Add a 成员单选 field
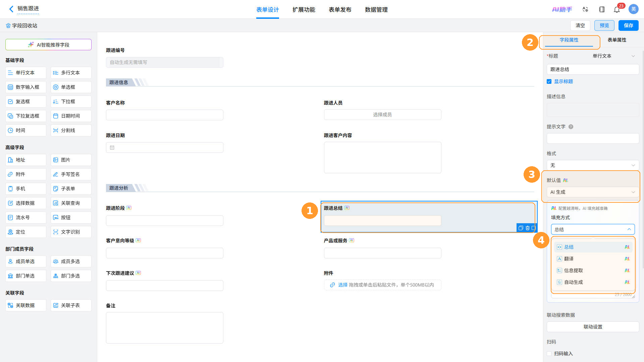644x362 pixels. click(26, 261)
